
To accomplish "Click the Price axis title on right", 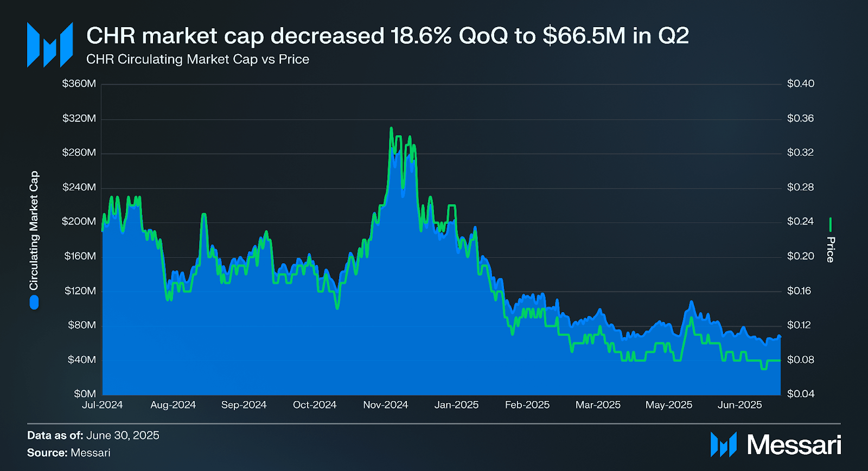I will pyautogui.click(x=830, y=250).
